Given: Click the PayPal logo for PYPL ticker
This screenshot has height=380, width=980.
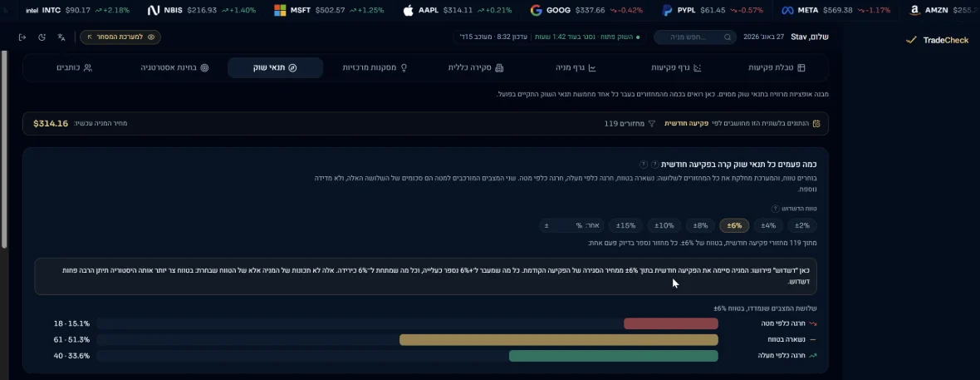Looking at the screenshot, I should [667, 11].
